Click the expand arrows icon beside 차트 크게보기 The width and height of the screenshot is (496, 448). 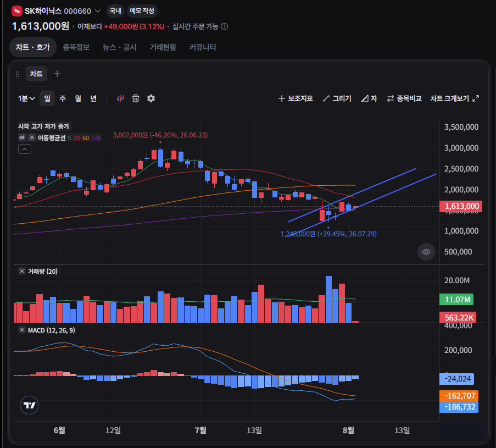pyautogui.click(x=476, y=98)
